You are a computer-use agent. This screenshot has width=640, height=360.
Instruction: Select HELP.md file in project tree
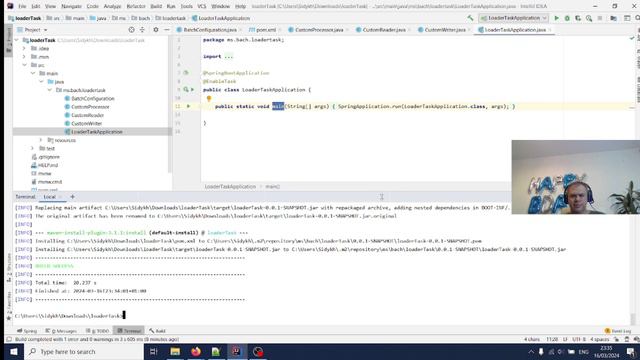click(45, 165)
